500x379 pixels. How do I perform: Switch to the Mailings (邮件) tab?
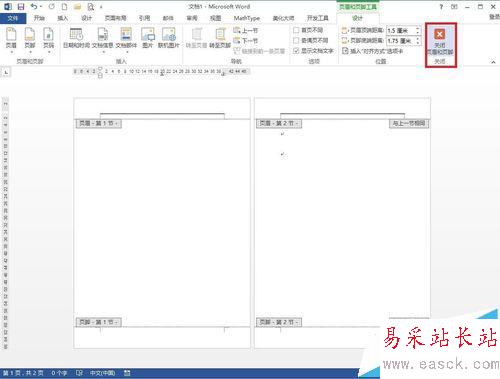(168, 18)
